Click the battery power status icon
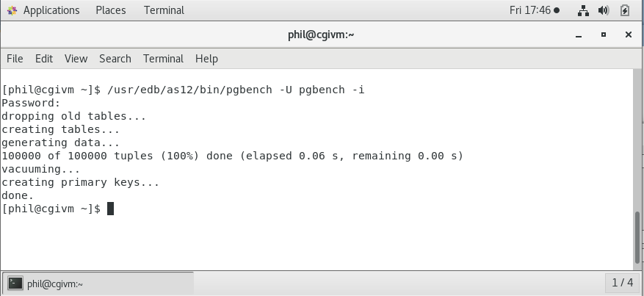Screen dimensions: 644x296 624,10
